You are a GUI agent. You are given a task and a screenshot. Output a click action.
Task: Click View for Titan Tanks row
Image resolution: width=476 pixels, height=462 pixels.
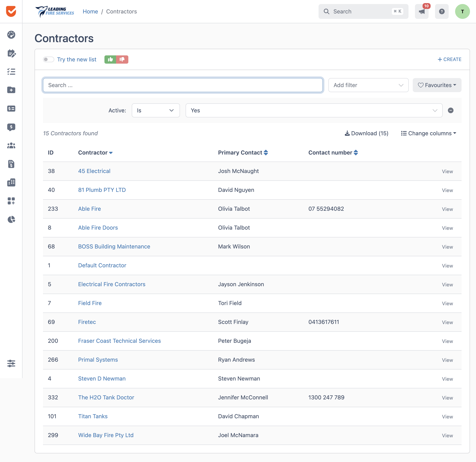(447, 417)
